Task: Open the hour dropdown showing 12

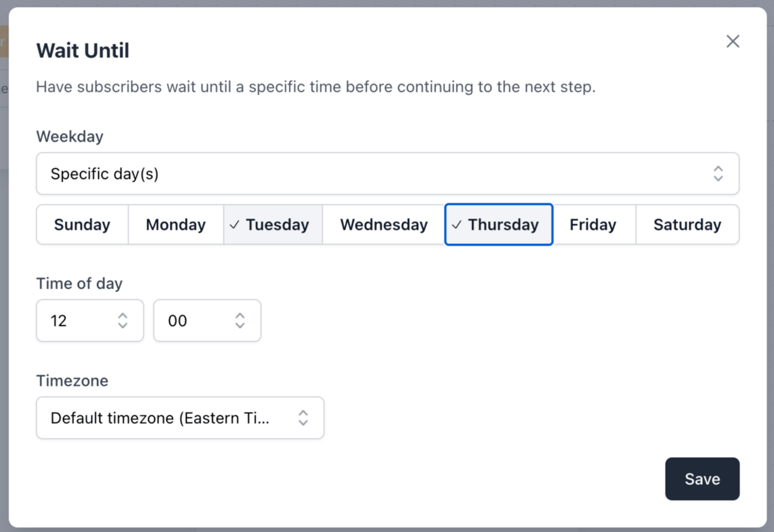Action: (x=90, y=321)
